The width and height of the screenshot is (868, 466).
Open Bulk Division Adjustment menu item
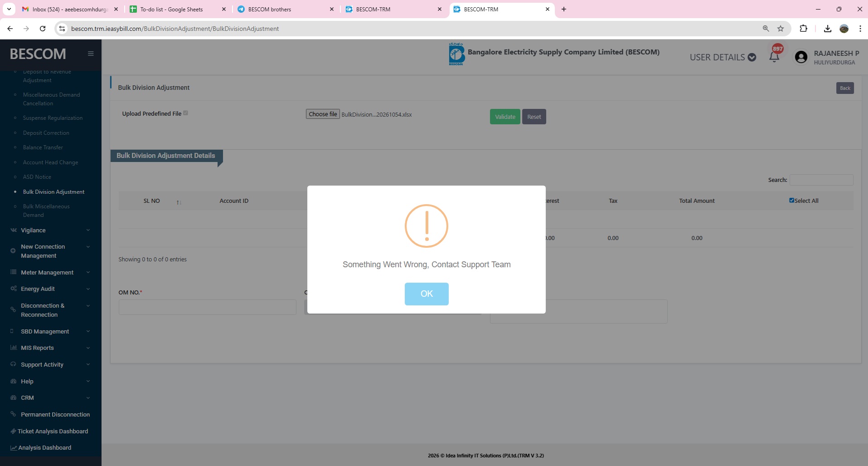click(x=53, y=192)
